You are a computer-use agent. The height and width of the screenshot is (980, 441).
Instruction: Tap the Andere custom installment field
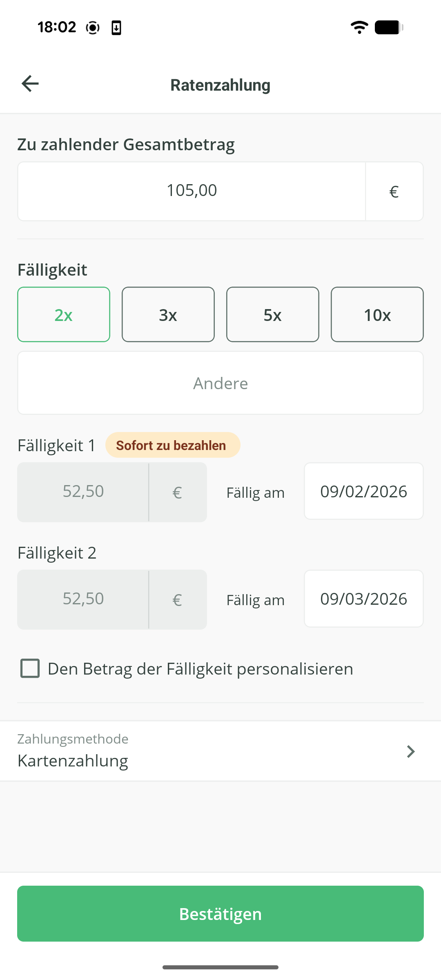[220, 383]
